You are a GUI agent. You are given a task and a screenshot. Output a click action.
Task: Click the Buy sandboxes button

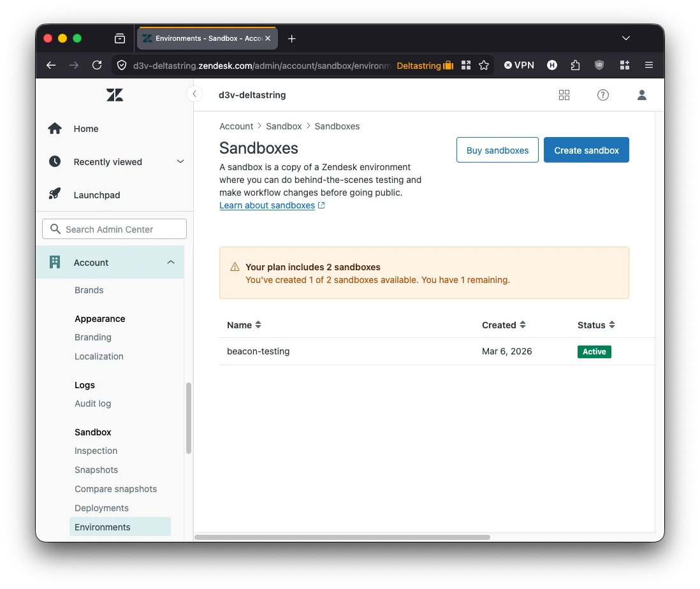click(x=497, y=150)
